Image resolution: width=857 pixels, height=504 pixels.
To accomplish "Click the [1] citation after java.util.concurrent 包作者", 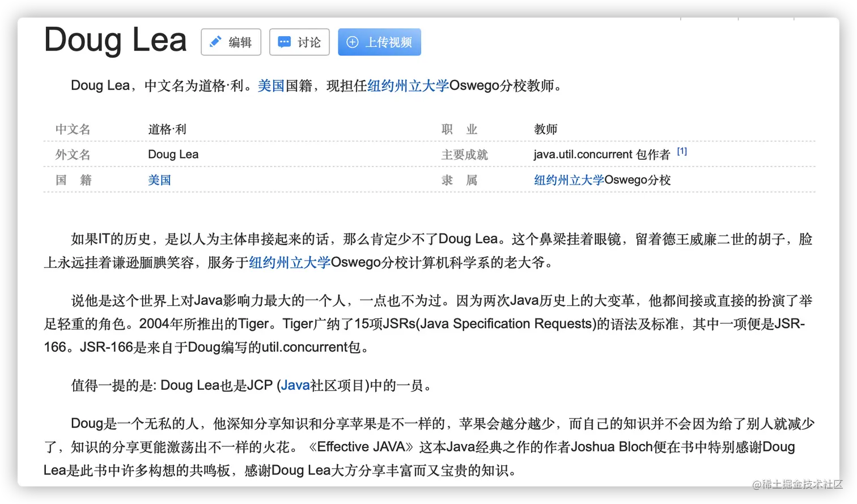I will point(682,151).
